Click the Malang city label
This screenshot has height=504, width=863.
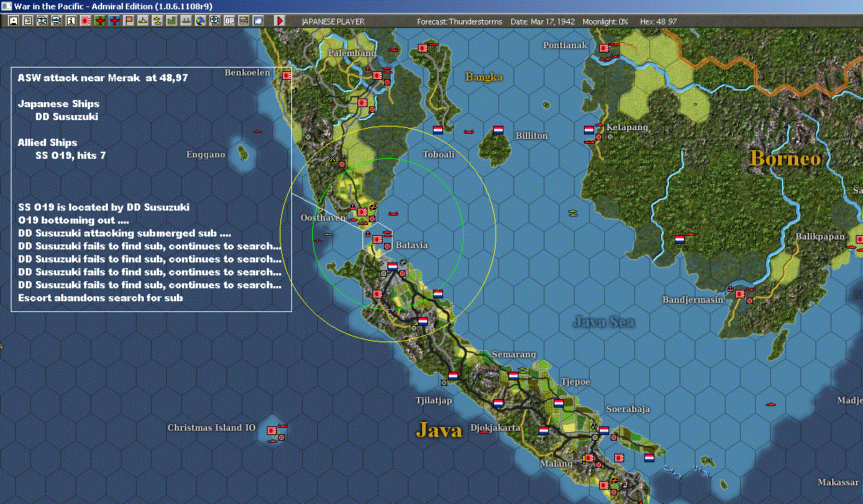tap(557, 464)
